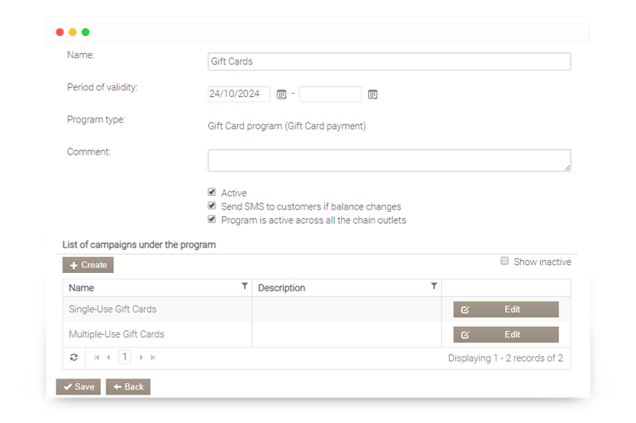Go to the previous page of records
The image size is (636, 423).
[x=109, y=357]
